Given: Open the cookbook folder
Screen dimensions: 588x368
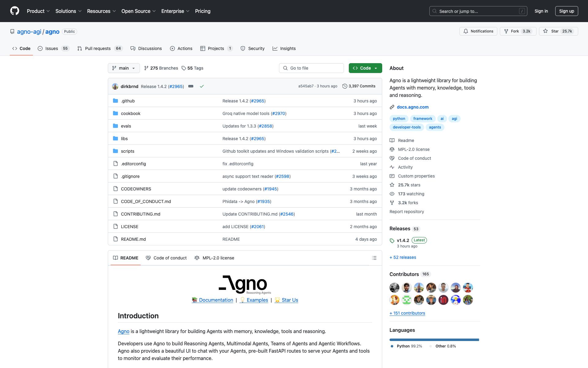Looking at the screenshot, I should [130, 113].
